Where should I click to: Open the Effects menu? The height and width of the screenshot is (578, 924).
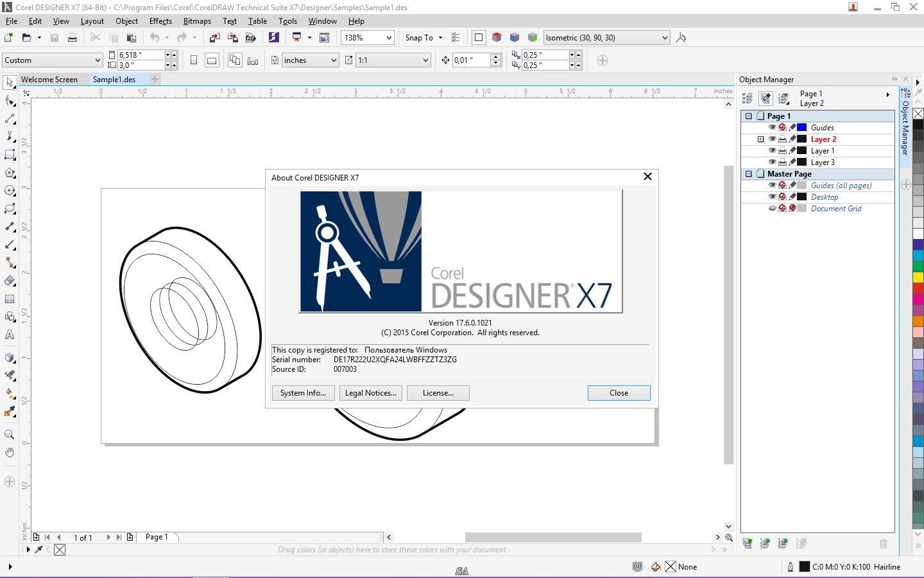point(160,21)
